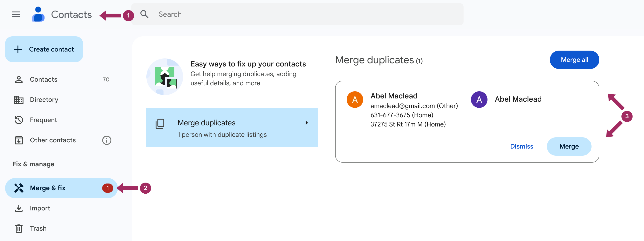
Task: Merge the Abel Maclead duplicates
Action: tap(569, 146)
